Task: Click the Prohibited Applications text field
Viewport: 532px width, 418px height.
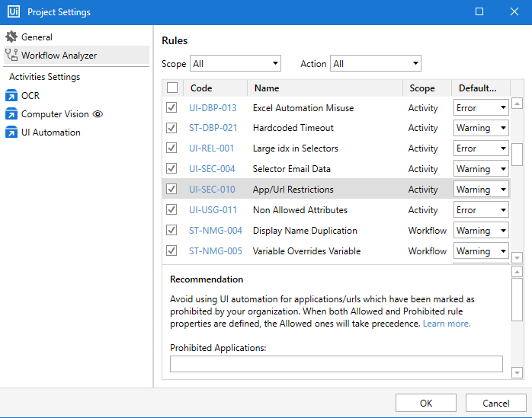Action: point(336,364)
